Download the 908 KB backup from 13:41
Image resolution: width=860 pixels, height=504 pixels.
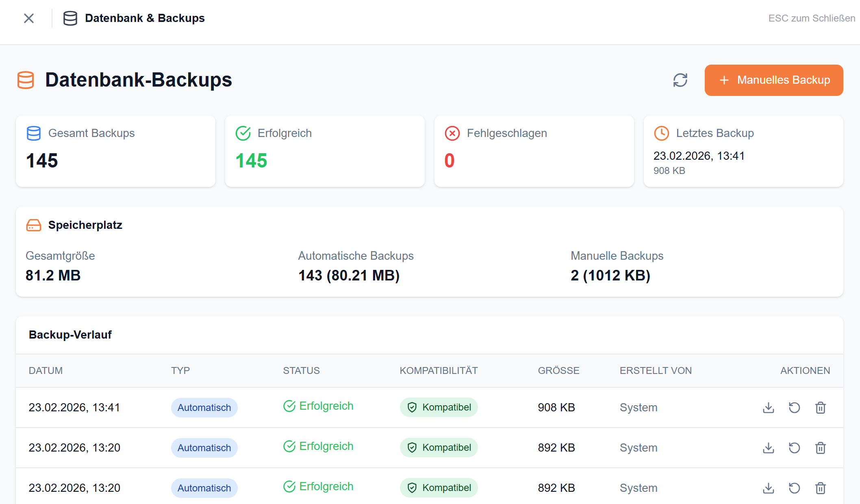pos(768,407)
